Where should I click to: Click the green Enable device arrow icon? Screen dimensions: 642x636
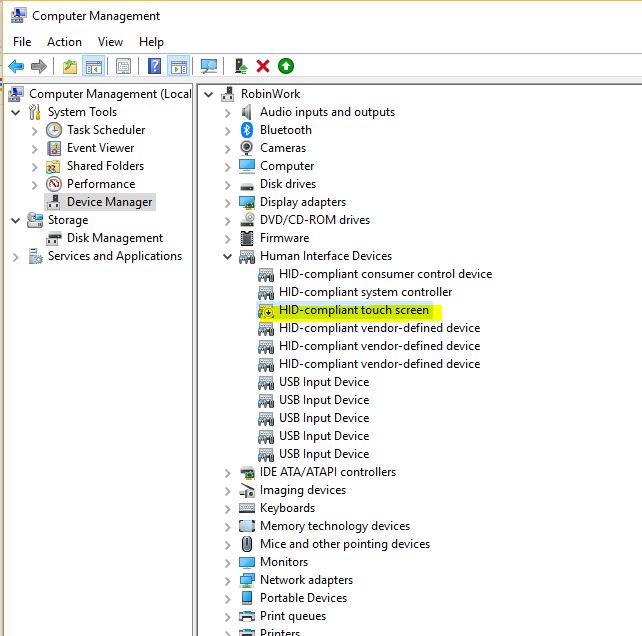point(286,66)
